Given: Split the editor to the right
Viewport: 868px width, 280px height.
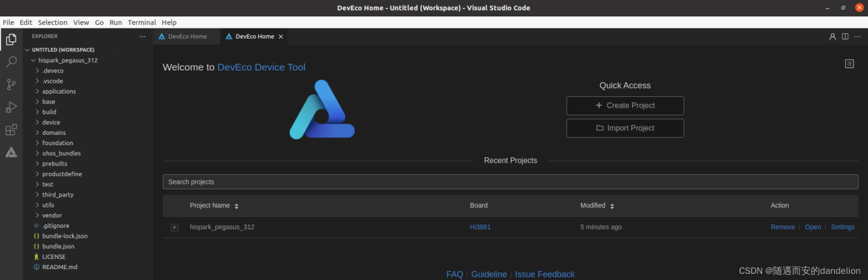Looking at the screenshot, I should pyautogui.click(x=845, y=37).
